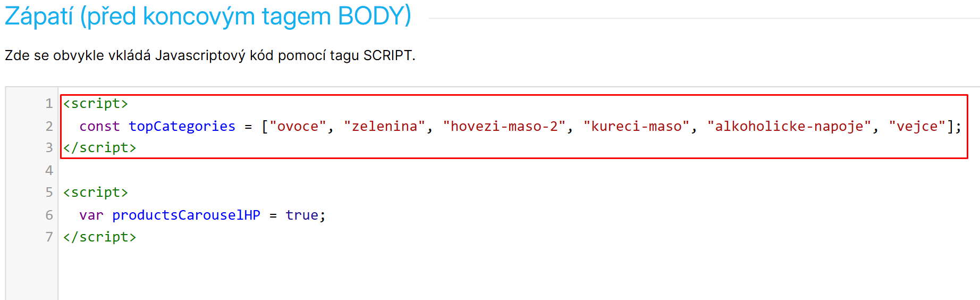Click line number 7 in the gutter
The image size is (980, 300).
point(49,237)
